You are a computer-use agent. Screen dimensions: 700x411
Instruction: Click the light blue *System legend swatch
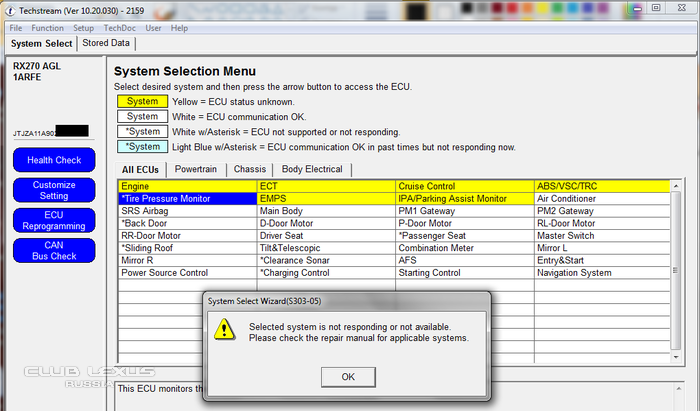click(142, 147)
